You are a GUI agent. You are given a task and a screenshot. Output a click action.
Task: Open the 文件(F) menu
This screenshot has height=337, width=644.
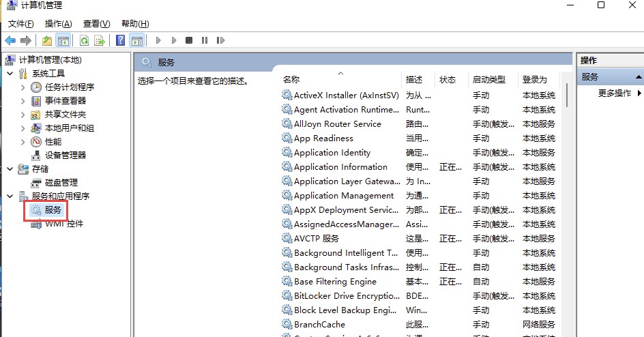pos(21,24)
